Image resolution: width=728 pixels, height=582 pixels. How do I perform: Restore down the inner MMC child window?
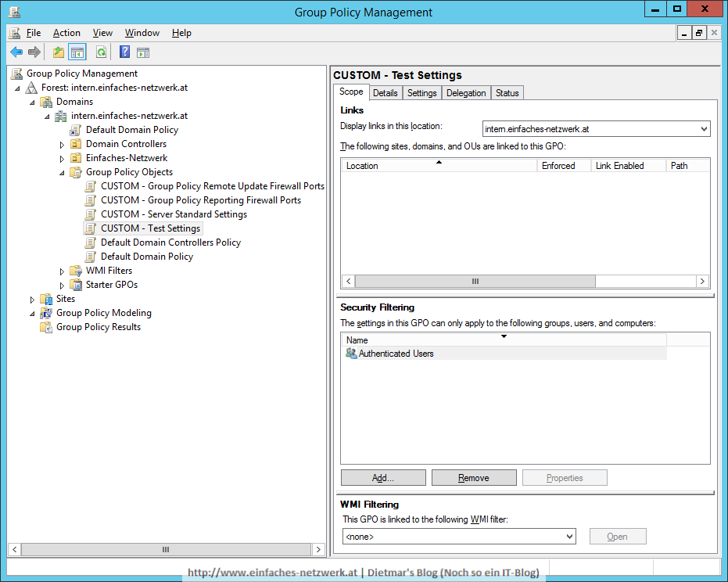[x=699, y=33]
